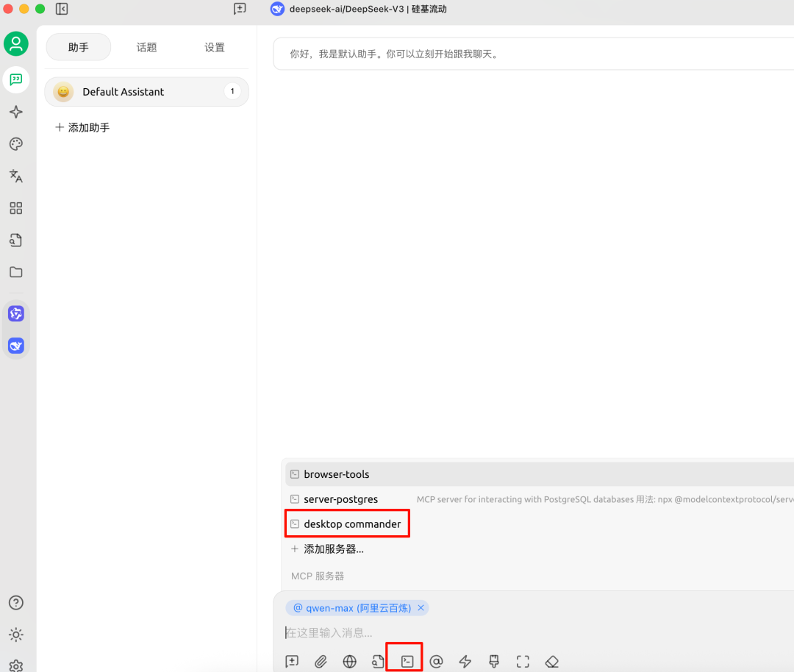Choose browser-tools in MCP server list

[x=336, y=474]
